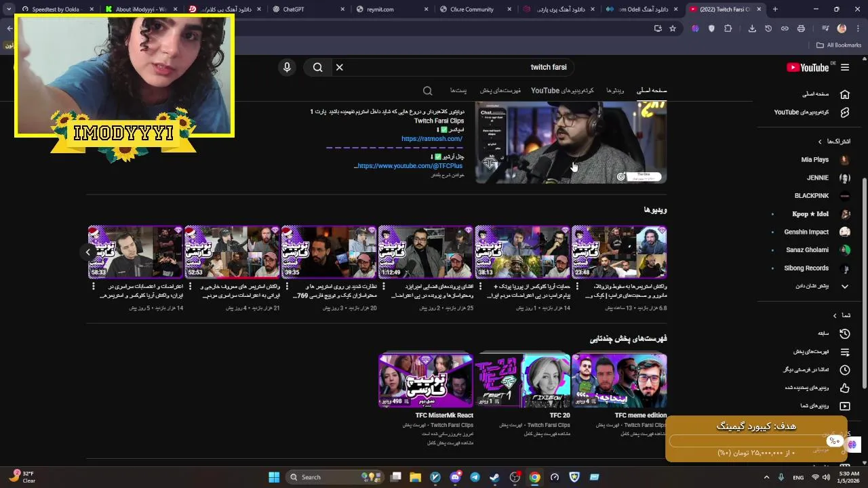The height and width of the screenshot is (488, 868).
Task: Open the History clock-arrow sidebar icon
Action: 845,333
